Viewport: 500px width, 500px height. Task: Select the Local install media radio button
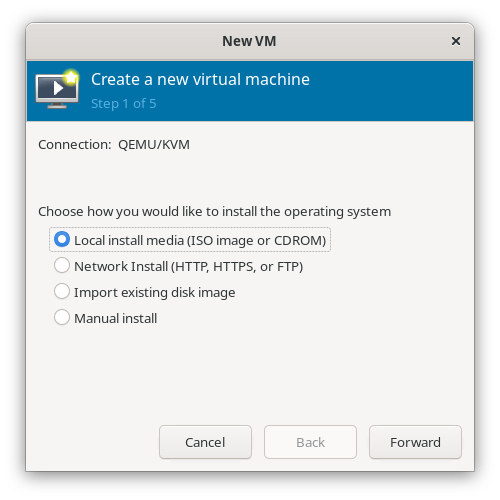coord(62,239)
